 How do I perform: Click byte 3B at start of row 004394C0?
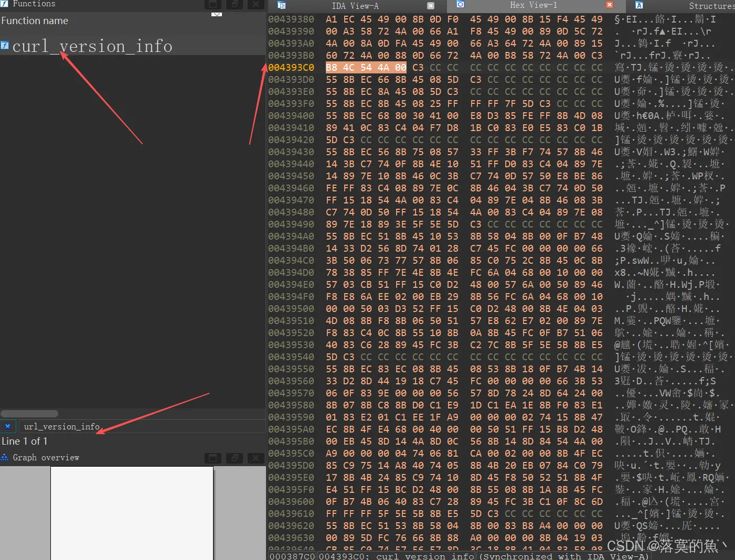[332, 261]
